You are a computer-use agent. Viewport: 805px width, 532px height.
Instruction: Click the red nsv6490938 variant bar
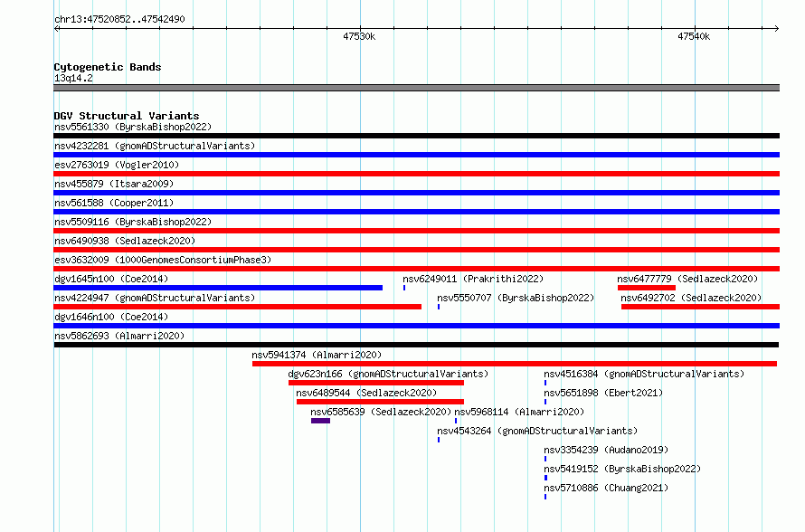(416, 250)
